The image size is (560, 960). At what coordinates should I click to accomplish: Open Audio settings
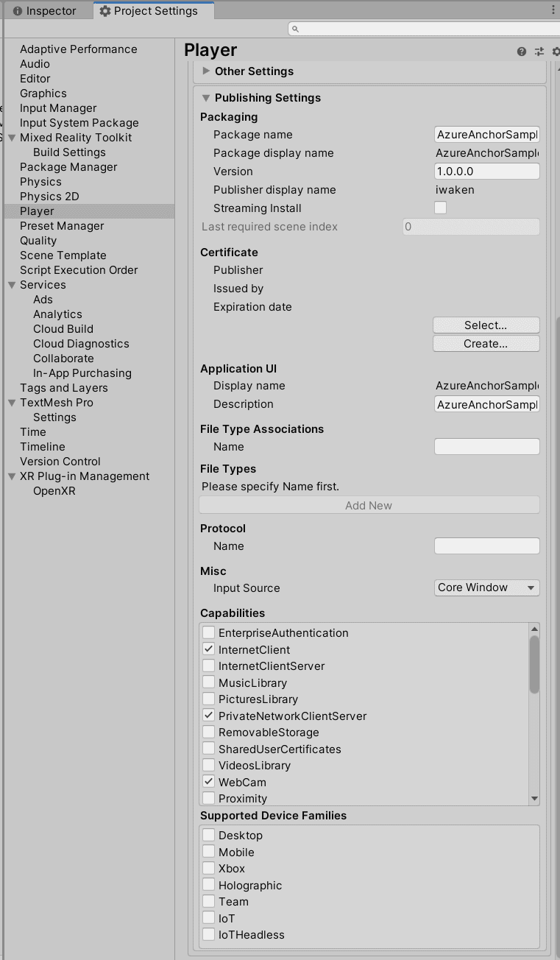click(35, 64)
